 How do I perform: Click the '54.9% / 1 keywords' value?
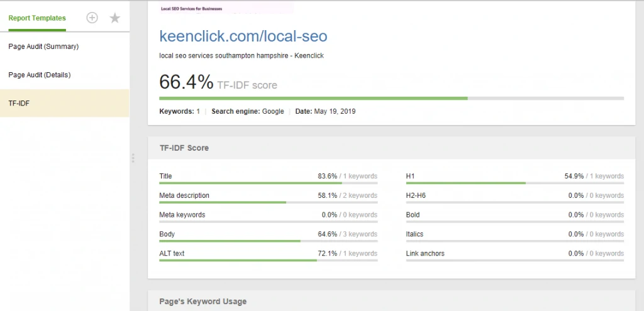(x=594, y=176)
